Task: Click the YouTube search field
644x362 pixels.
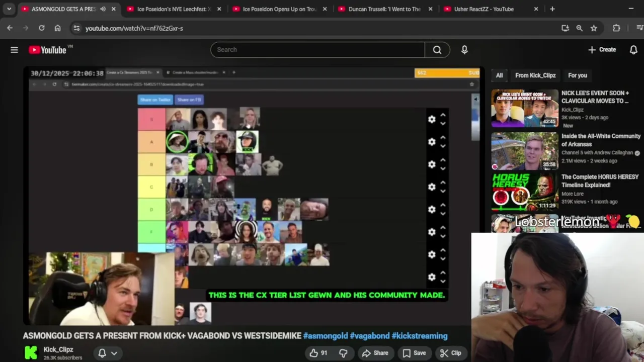Action: (317, 49)
